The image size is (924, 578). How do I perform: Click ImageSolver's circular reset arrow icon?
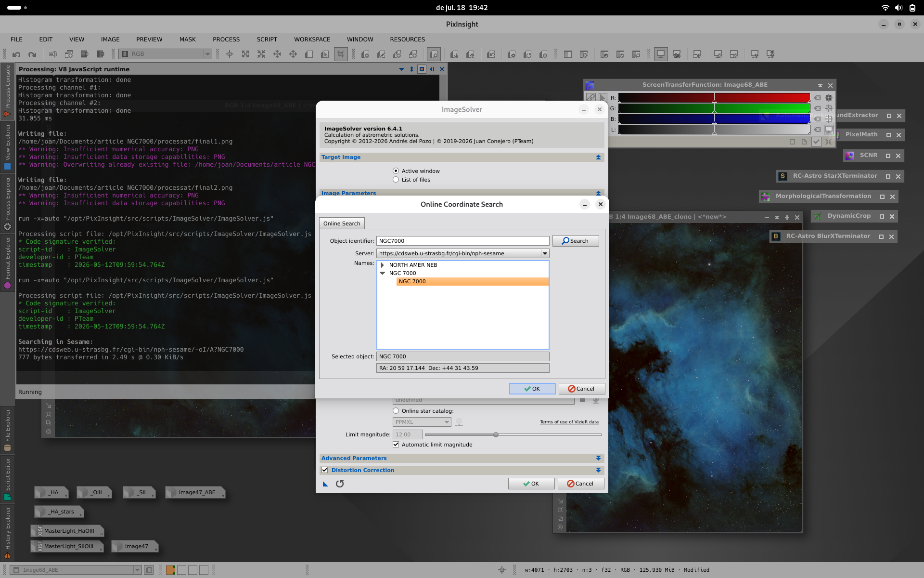point(340,484)
